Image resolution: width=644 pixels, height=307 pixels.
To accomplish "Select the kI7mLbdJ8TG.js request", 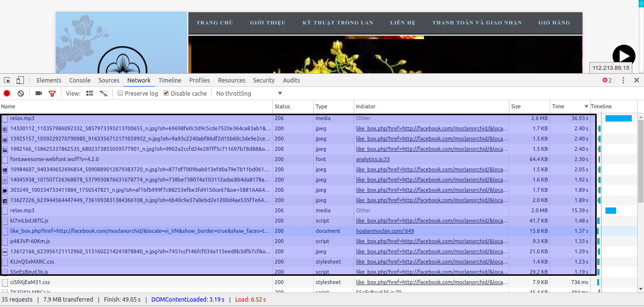I will pyautogui.click(x=319, y=221).
